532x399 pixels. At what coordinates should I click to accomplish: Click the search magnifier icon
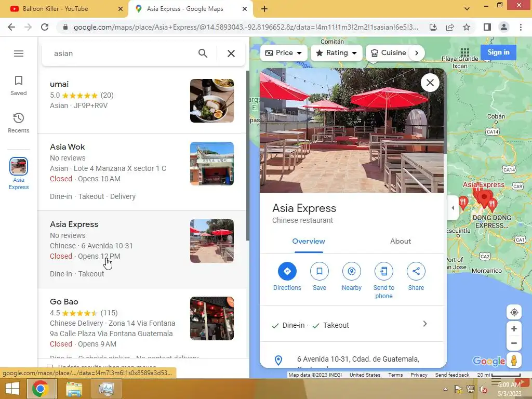coord(203,54)
